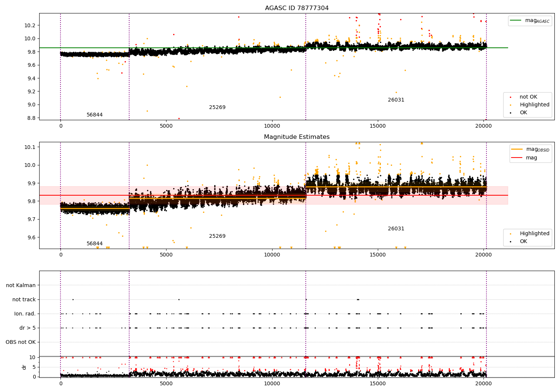Viewport: 560px width, 392px height.
Task: Click y-axis tick "10.2" on the top plot
Action: coord(30,25)
